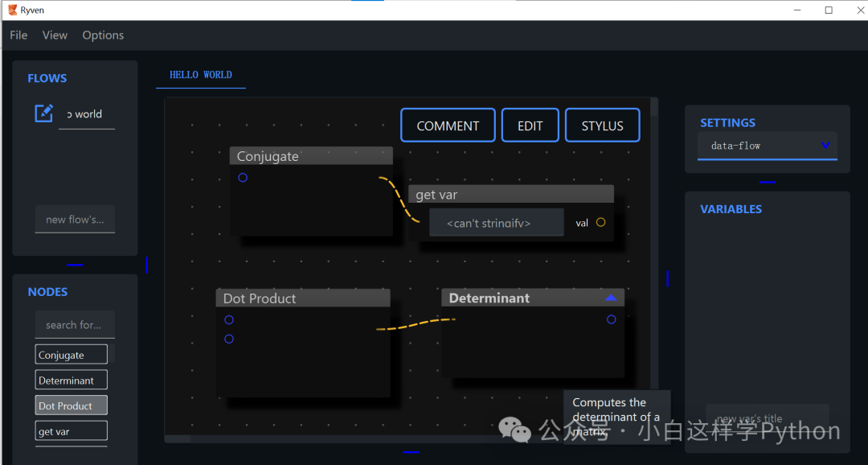Select Determinant in the nodes list

click(71, 381)
